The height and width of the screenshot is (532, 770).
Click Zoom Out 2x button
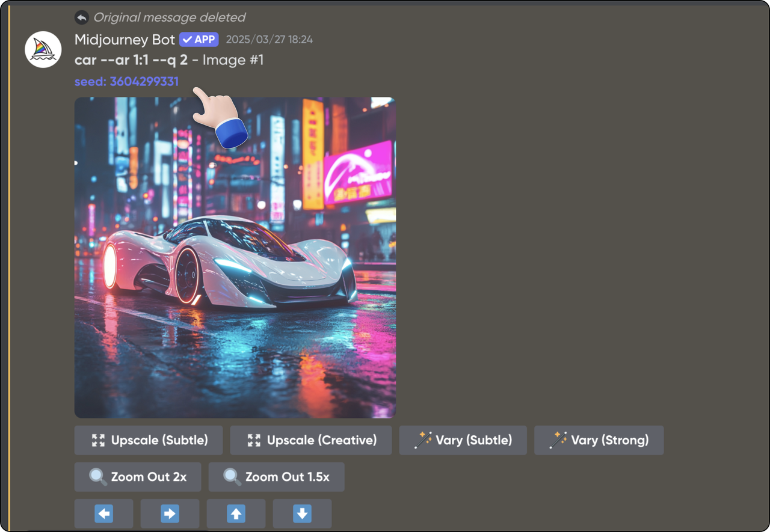click(x=138, y=477)
